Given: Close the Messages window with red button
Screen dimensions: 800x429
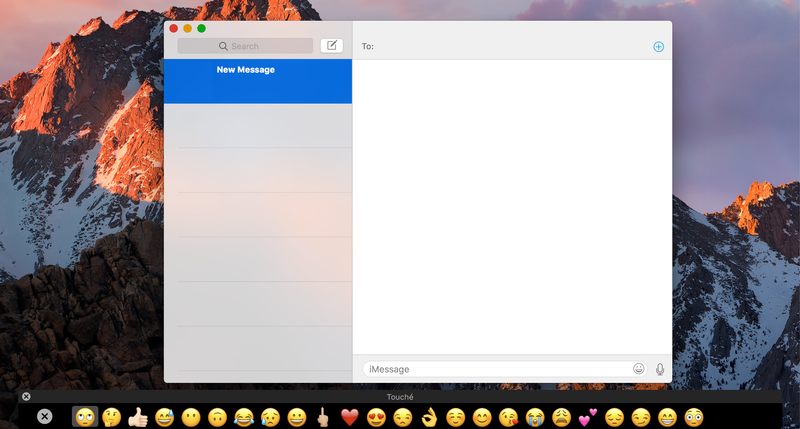Looking at the screenshot, I should 173,29.
